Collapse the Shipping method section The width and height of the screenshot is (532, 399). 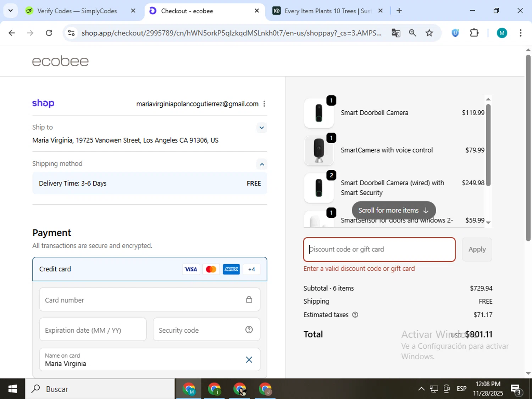[x=262, y=164]
